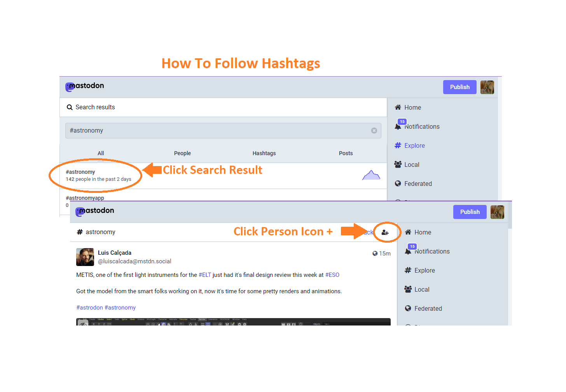This screenshot has height=392, width=566.
Task: Click people group icon next to Local, upper window
Action: [x=398, y=164]
